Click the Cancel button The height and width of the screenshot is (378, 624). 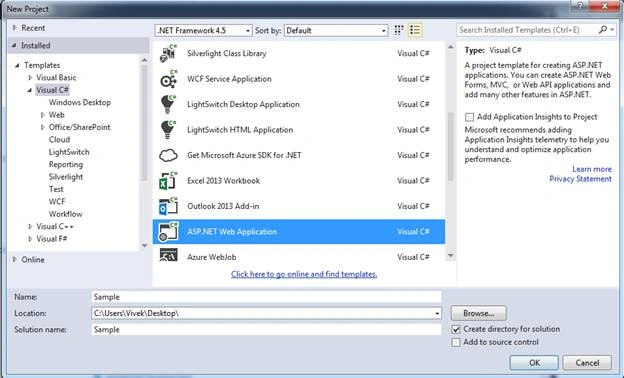tap(587, 363)
